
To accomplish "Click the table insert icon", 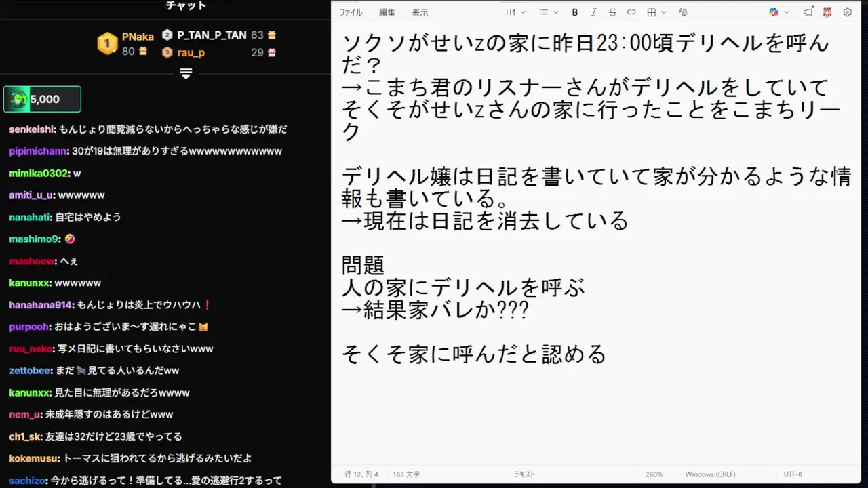I will [x=652, y=12].
